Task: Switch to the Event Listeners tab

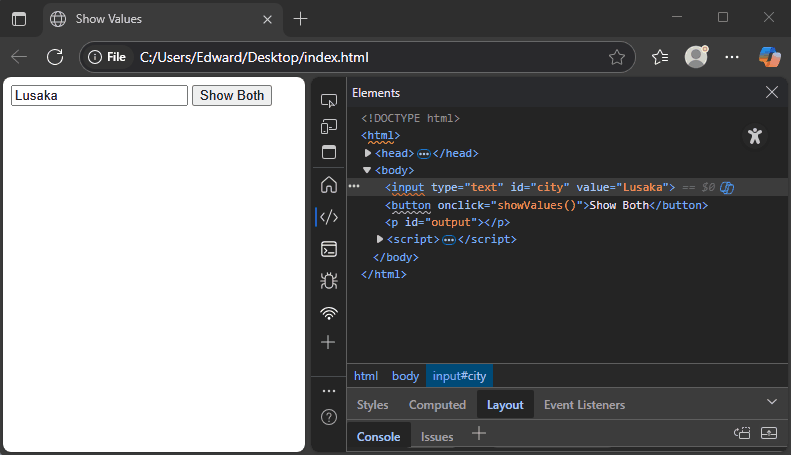Action: click(x=584, y=405)
